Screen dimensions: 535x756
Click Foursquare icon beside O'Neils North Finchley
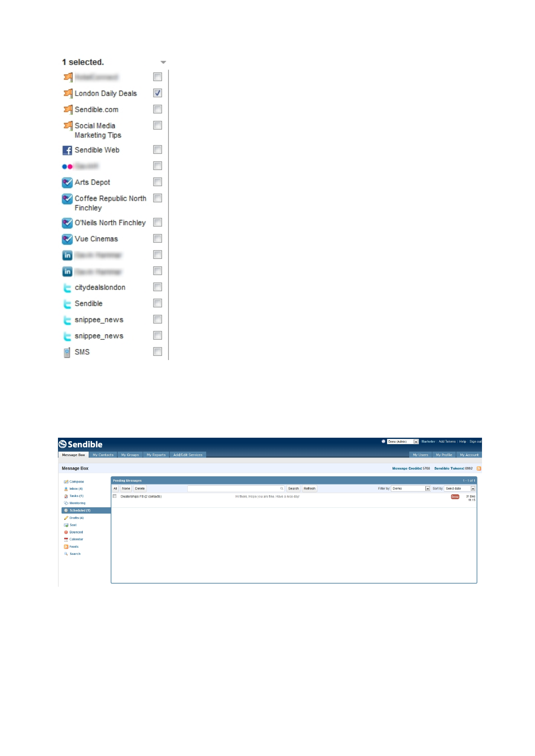67,223
